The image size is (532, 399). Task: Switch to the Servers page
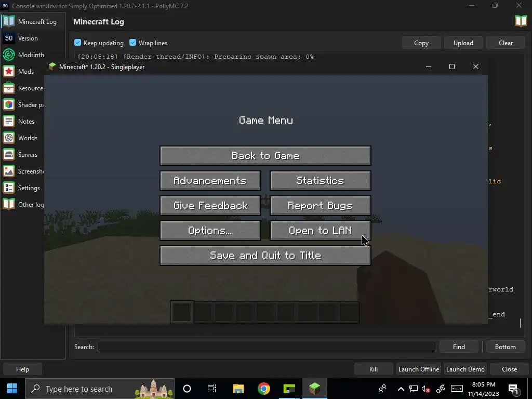click(23, 154)
